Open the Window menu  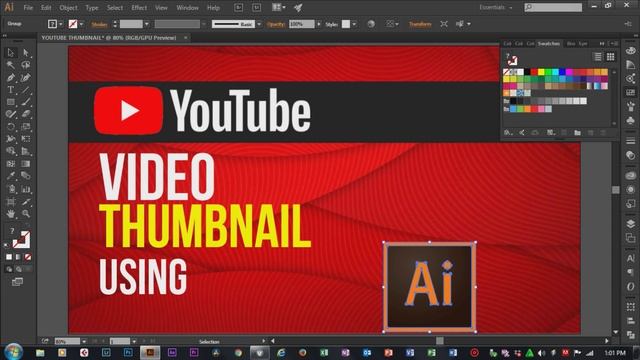pos(187,8)
